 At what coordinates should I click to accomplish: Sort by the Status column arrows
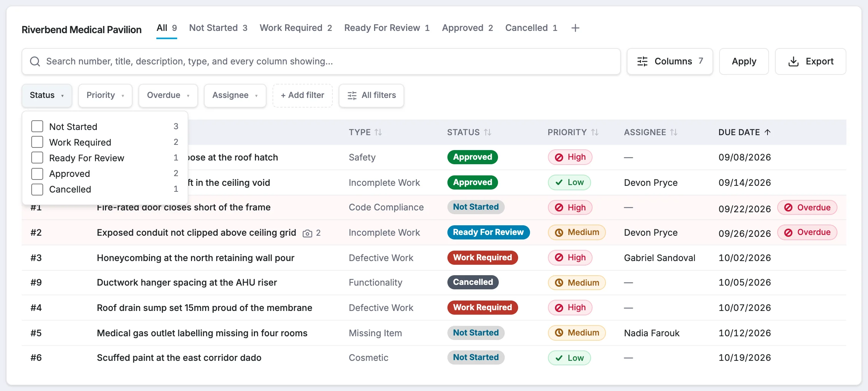click(x=488, y=132)
